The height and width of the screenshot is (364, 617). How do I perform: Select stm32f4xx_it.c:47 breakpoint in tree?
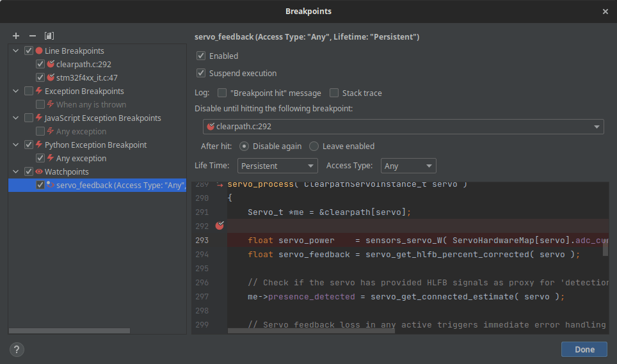point(86,78)
